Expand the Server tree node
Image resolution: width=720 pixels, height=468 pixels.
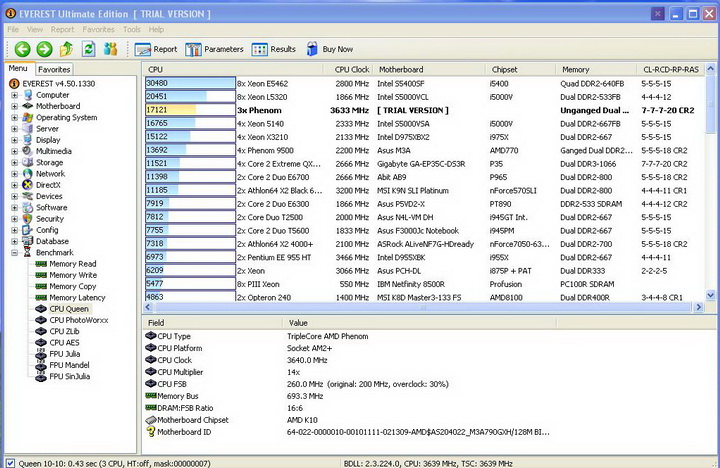click(x=14, y=129)
